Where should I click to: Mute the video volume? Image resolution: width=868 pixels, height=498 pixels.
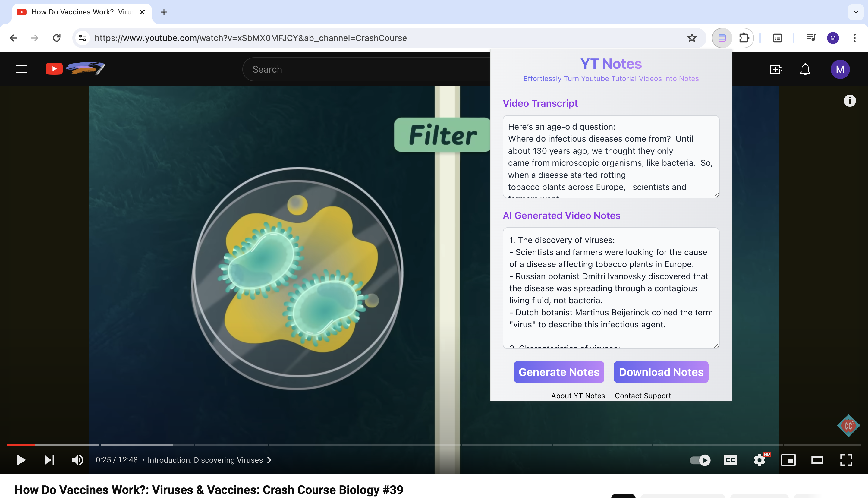[77, 460]
